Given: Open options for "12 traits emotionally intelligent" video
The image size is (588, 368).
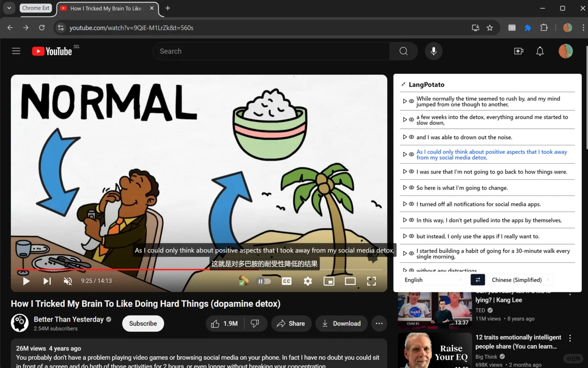Looking at the screenshot, I should tap(570, 338).
